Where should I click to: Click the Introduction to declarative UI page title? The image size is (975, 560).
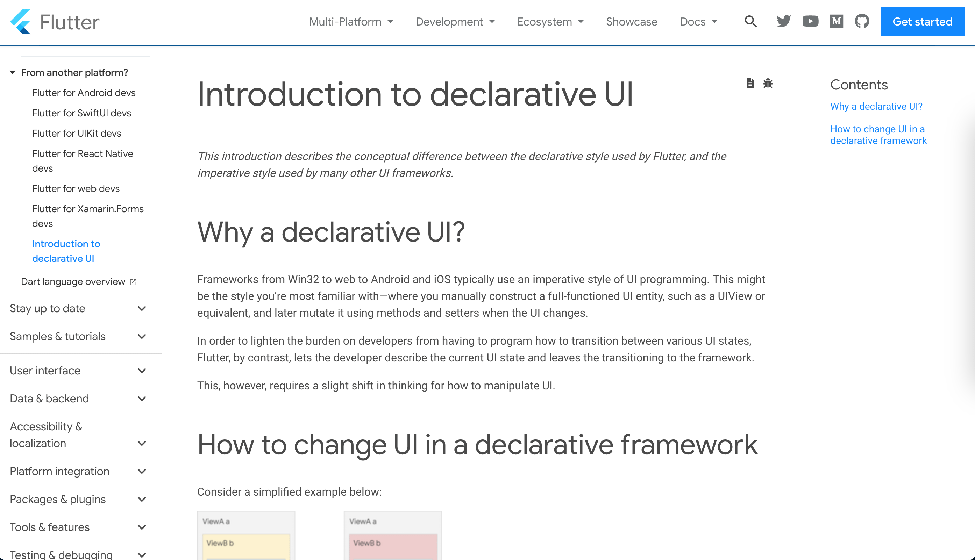tap(415, 94)
